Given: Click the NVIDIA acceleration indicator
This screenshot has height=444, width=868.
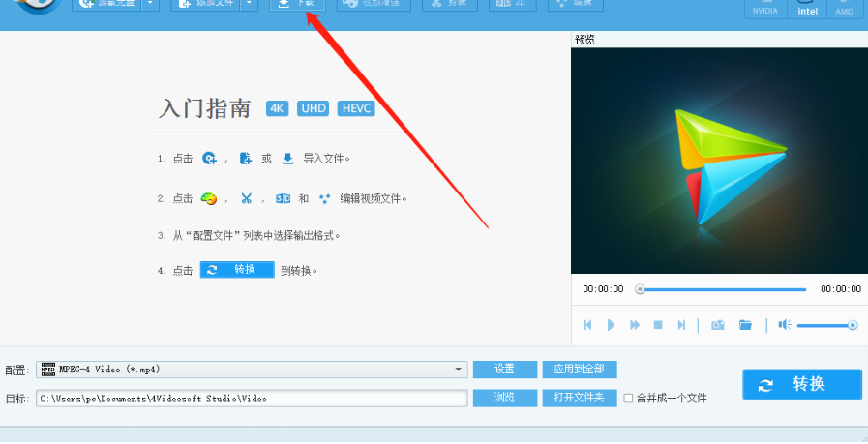Looking at the screenshot, I should (x=765, y=8).
